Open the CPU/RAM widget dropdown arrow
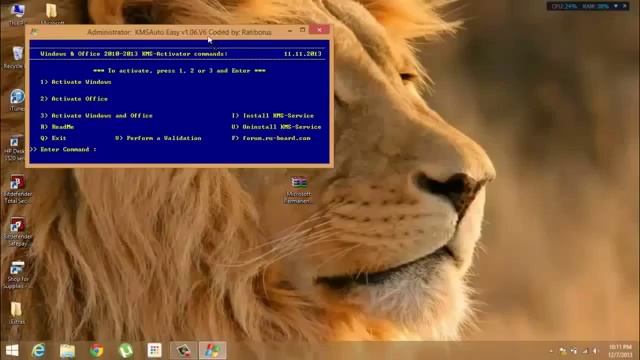 click(x=616, y=6)
